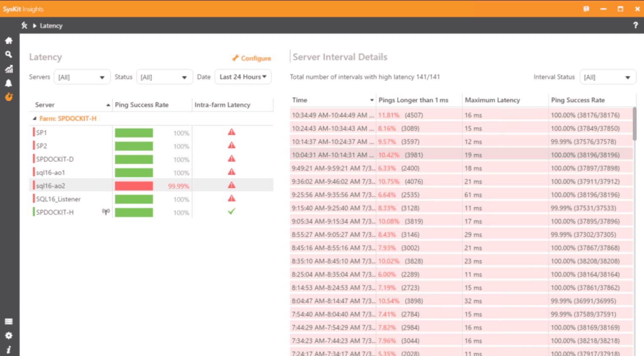Image resolution: width=644 pixels, height=356 pixels.
Task: Click the interval details vertical scrollbar
Action: 635,124
